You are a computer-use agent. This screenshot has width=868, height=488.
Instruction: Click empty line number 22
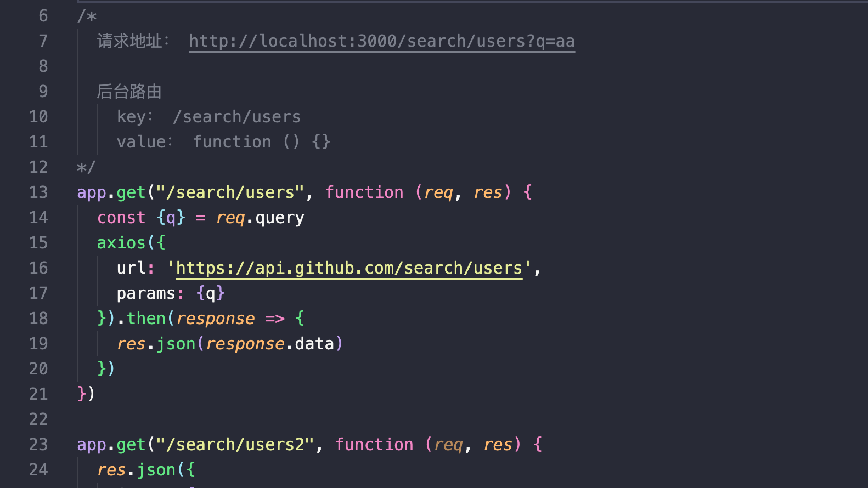(x=38, y=419)
